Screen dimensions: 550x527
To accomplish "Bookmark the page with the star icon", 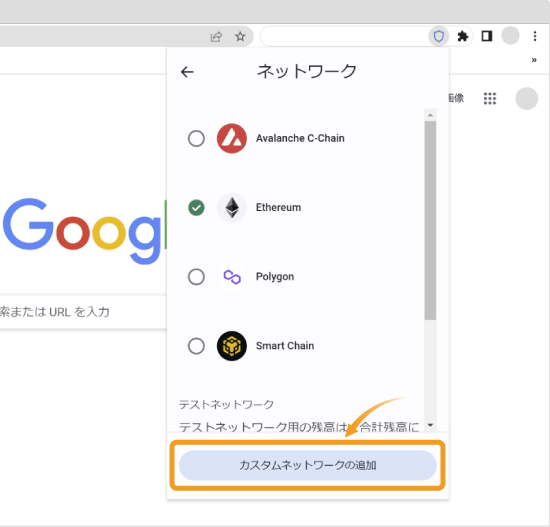I will coord(240,36).
